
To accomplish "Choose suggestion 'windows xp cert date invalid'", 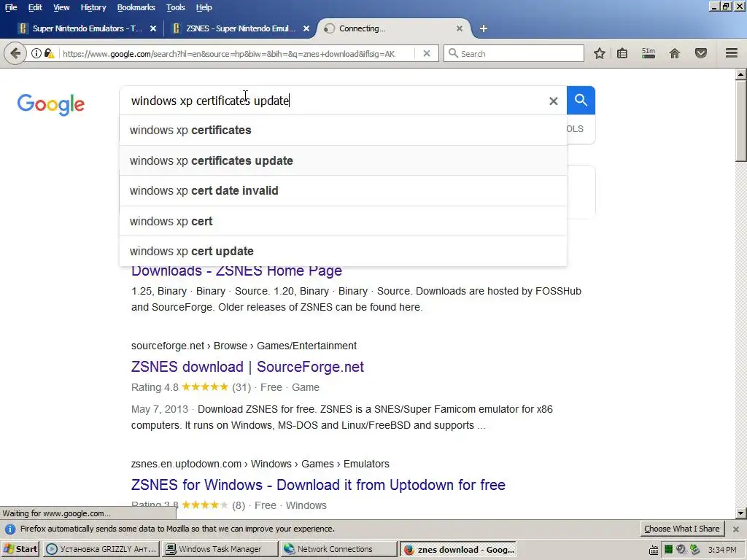I will click(x=343, y=191).
